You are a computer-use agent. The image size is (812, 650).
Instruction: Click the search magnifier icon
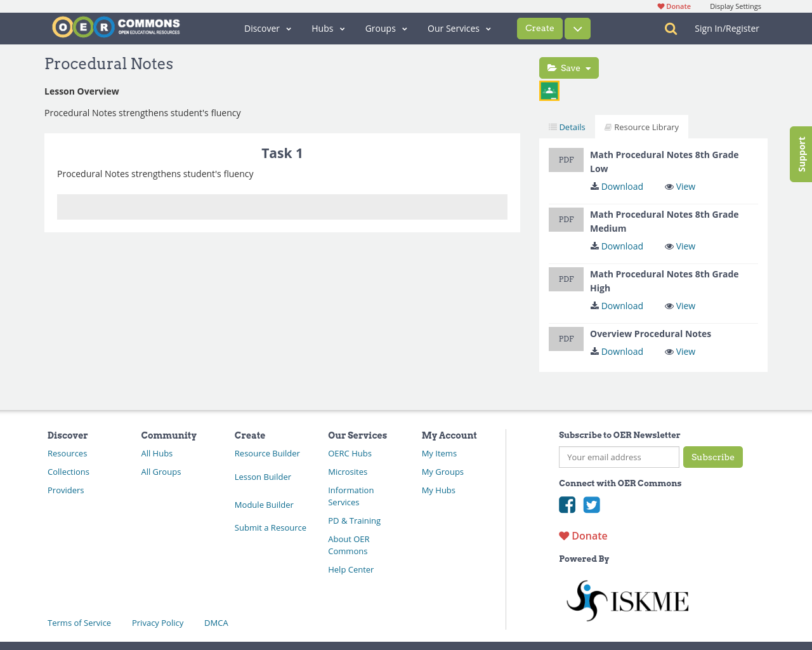coord(671,29)
